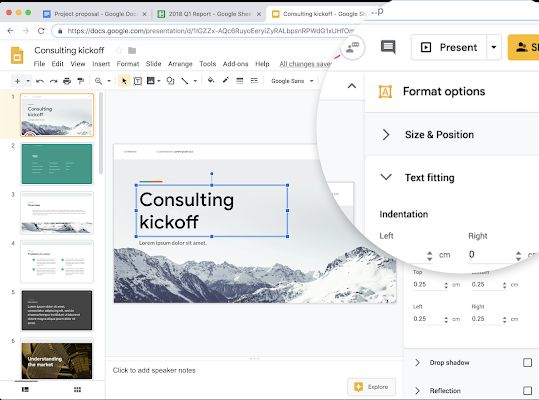Open the Tools menu

[208, 64]
